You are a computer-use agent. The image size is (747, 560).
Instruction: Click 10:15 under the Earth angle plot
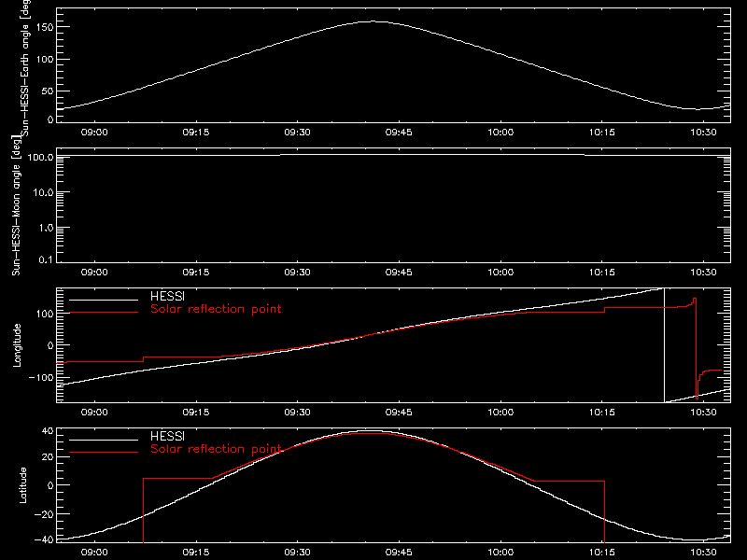coord(602,133)
